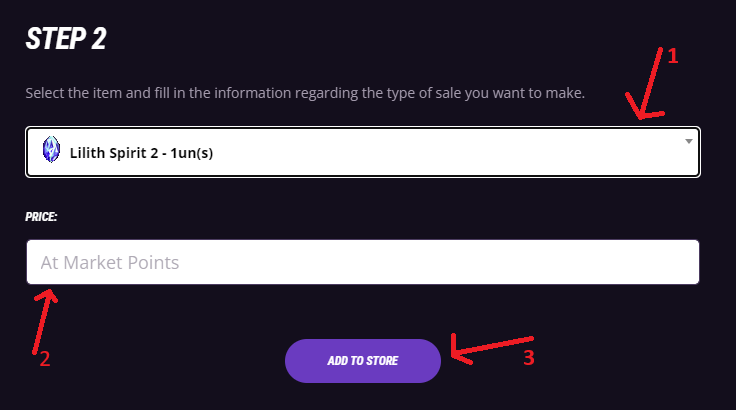Screen dimensions: 736x410
Task: Click the red number 2 annotation
Action: (x=45, y=359)
